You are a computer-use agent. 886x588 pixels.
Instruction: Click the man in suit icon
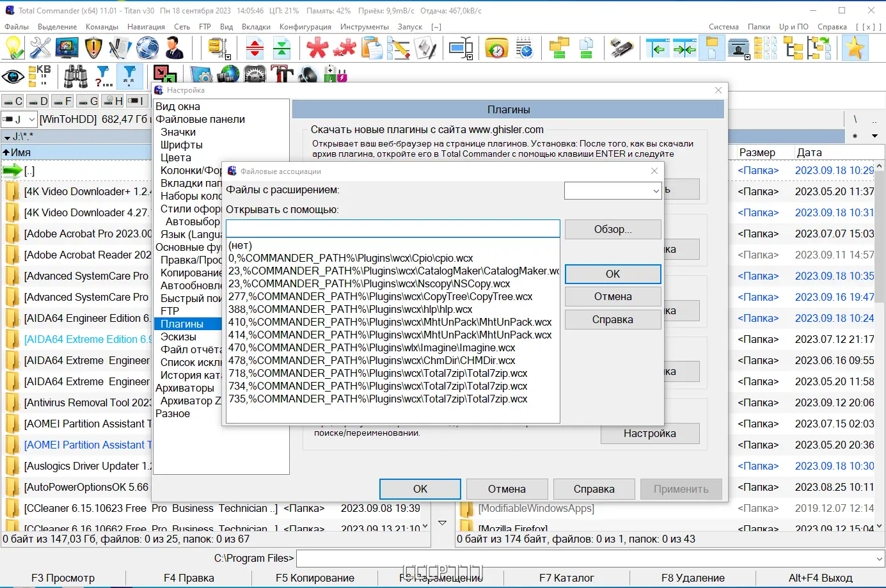[x=174, y=48]
